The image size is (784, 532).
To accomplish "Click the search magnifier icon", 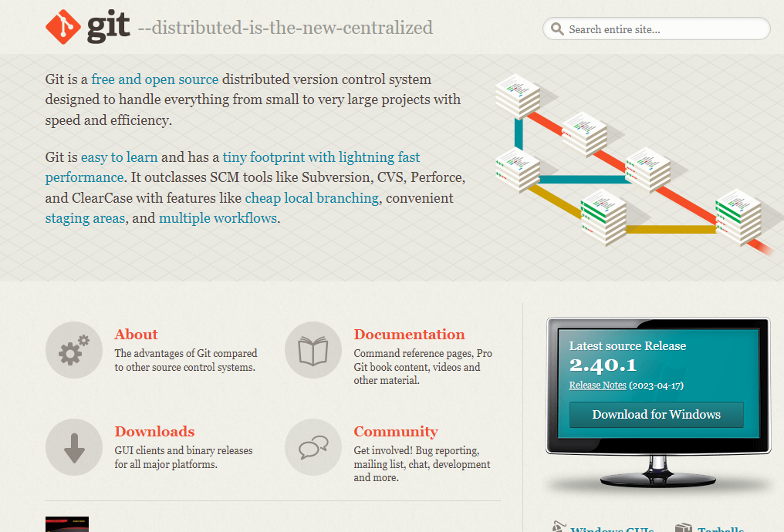I will click(557, 29).
